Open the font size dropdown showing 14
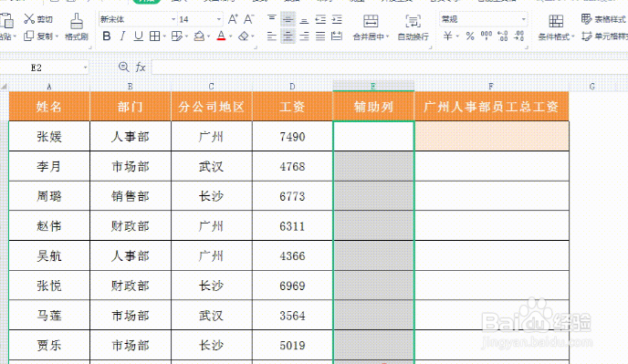 (219, 19)
